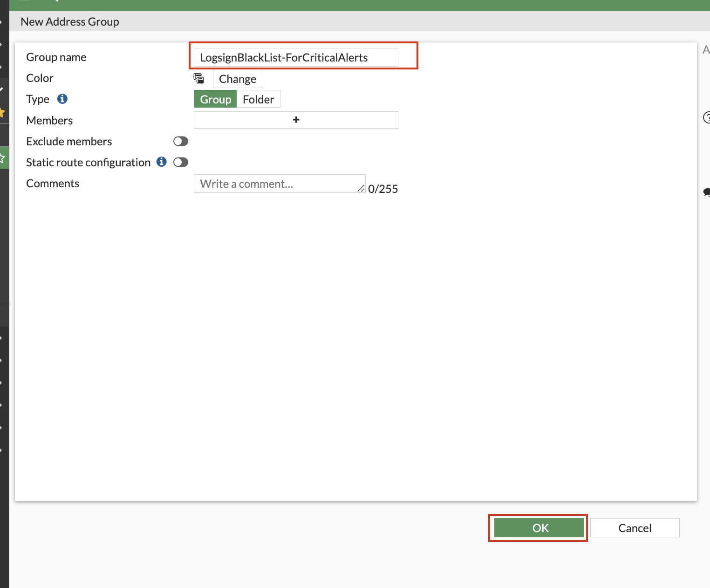Click the color icon beside Change
Image resolution: width=710 pixels, height=588 pixels.
tap(199, 78)
